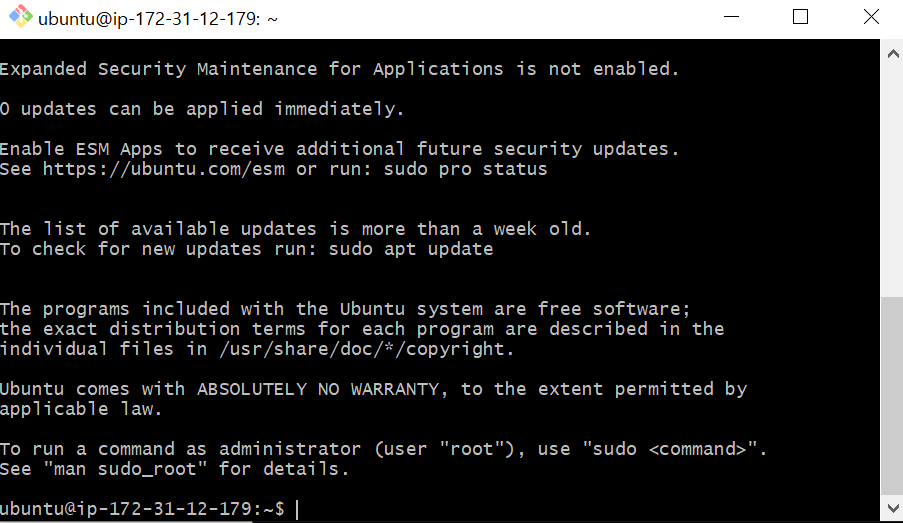Click the 'sudo apt update' command text
903x523 pixels.
pos(411,249)
